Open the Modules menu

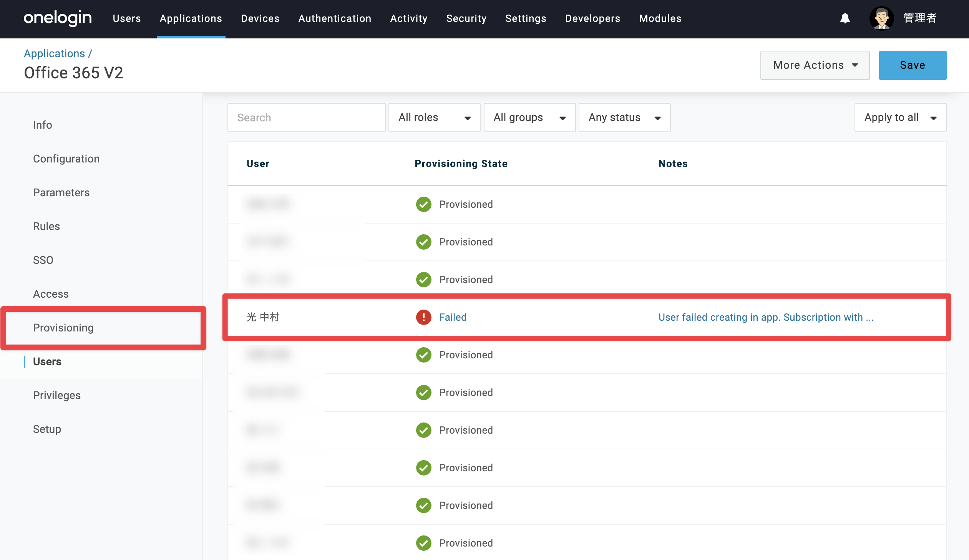click(660, 18)
